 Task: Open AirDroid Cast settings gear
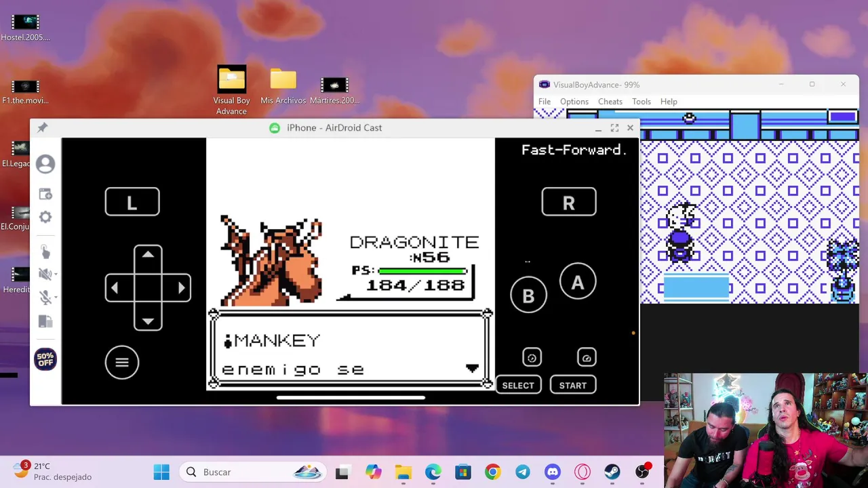click(x=45, y=217)
